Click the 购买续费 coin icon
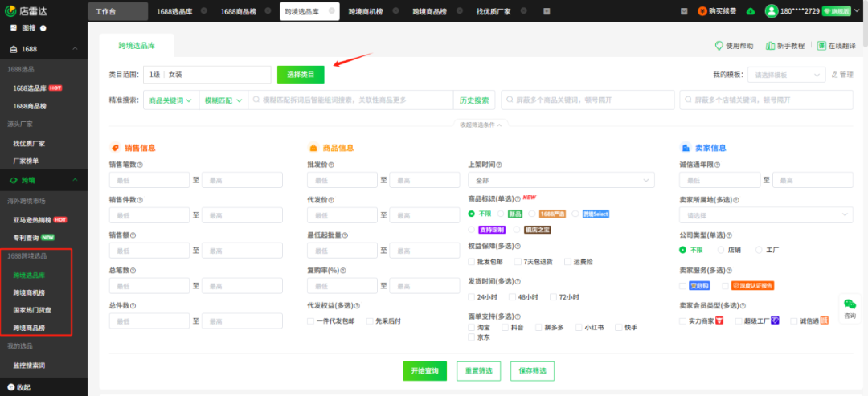868x396 pixels. [702, 11]
